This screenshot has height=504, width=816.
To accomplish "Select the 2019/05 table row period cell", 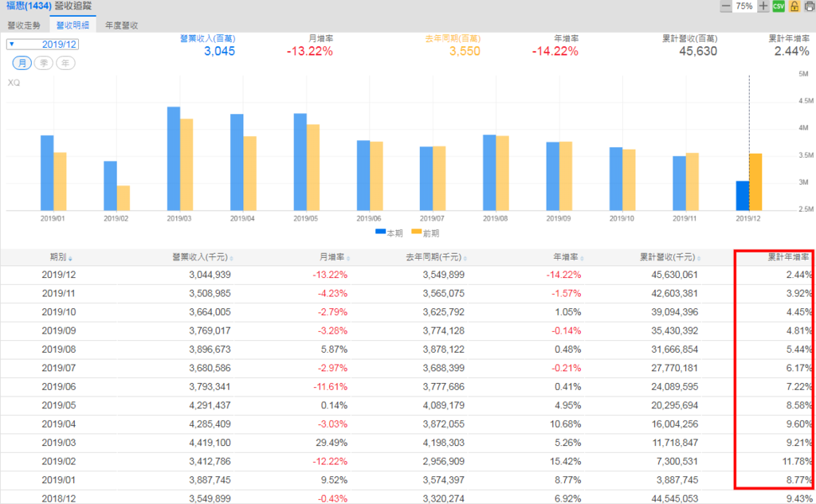I will pos(59,405).
